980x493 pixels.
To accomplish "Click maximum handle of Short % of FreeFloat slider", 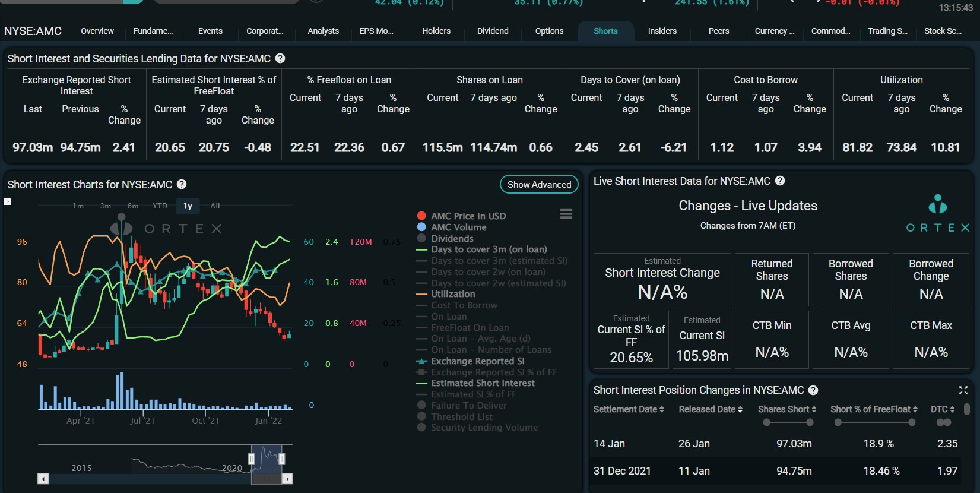I will coord(912,422).
